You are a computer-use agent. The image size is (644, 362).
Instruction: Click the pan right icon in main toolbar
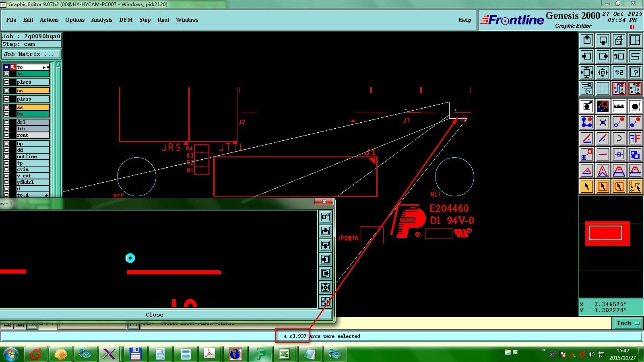pyautogui.click(x=603, y=56)
